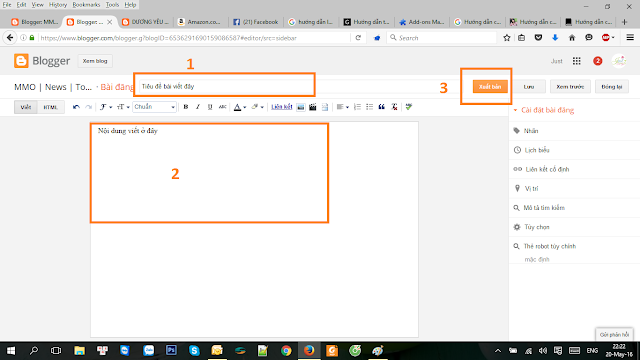640x360 pixels.
Task: Open Skype from the taskbar
Action: coord(194,351)
